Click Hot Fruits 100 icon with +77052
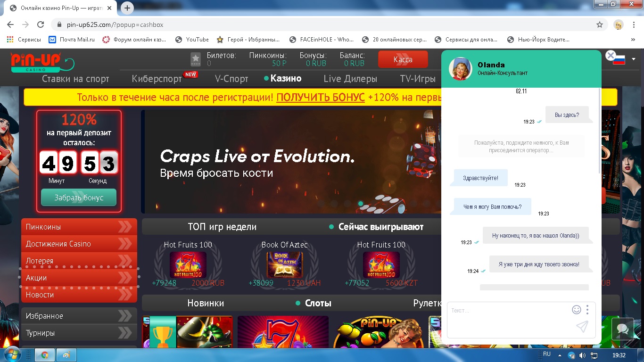This screenshot has width=644, height=362. [x=381, y=264]
